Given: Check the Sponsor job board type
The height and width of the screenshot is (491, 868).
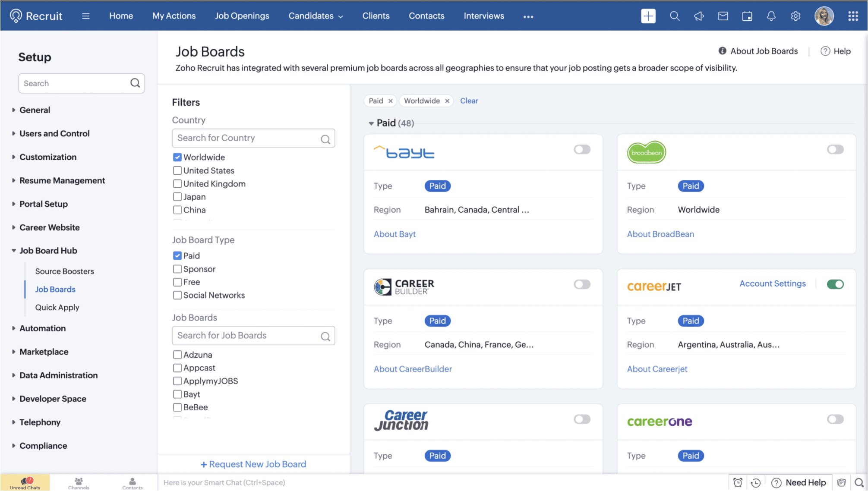Looking at the screenshot, I should point(177,269).
